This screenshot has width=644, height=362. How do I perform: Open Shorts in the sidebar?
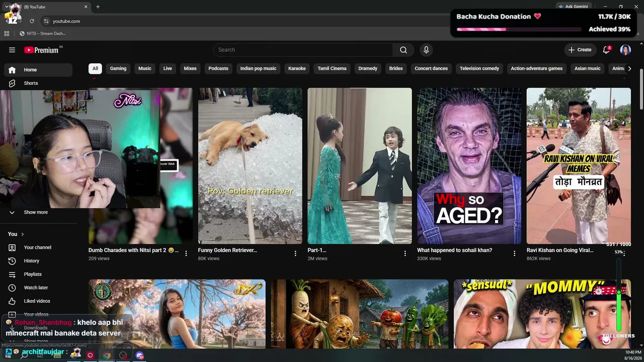coord(39,83)
